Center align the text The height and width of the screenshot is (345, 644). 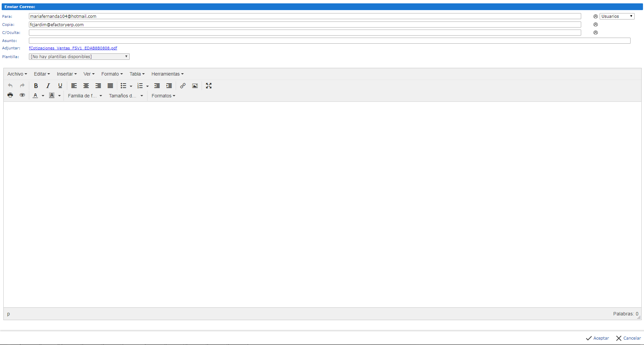[x=86, y=86]
